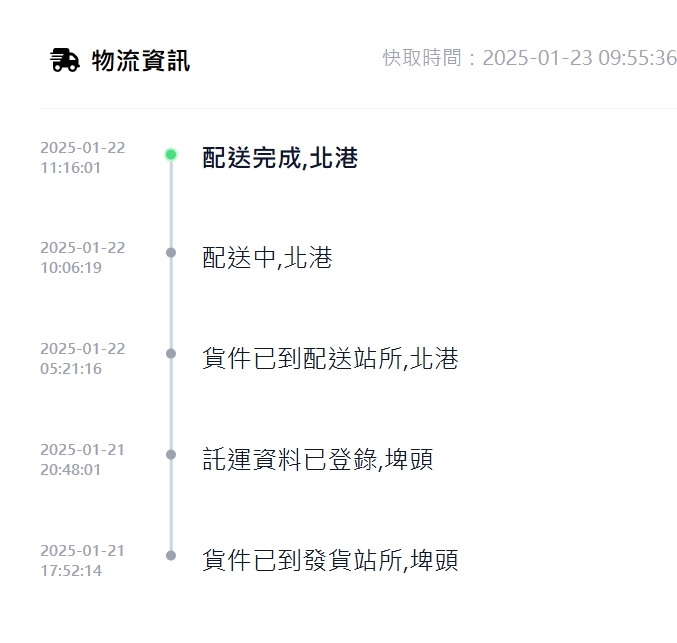Open the 貨件已到配送站所,北港 entry

coord(330,359)
